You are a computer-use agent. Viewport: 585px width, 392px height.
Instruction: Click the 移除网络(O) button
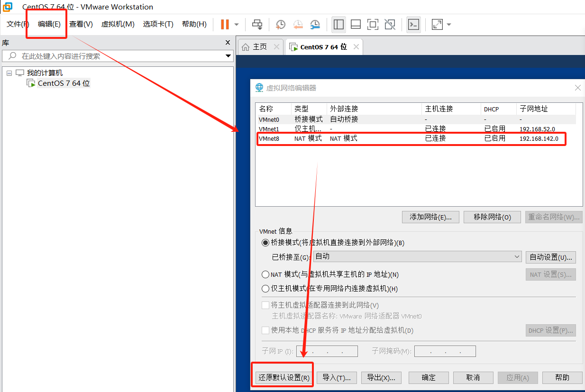pos(492,217)
